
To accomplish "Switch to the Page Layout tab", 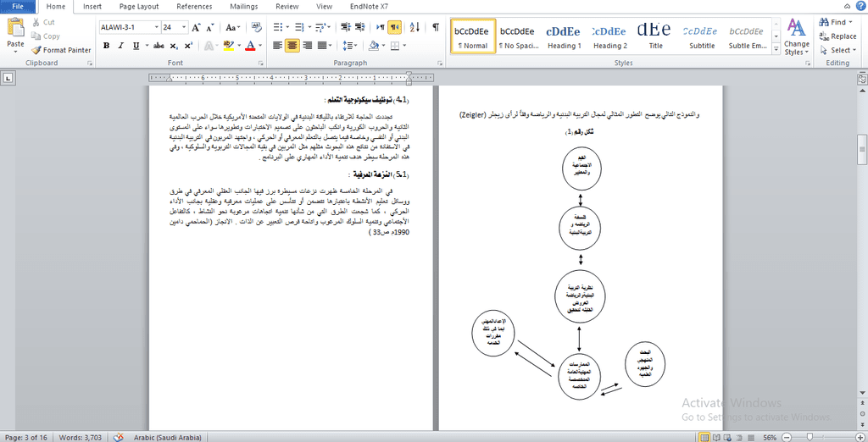I will click(139, 7).
